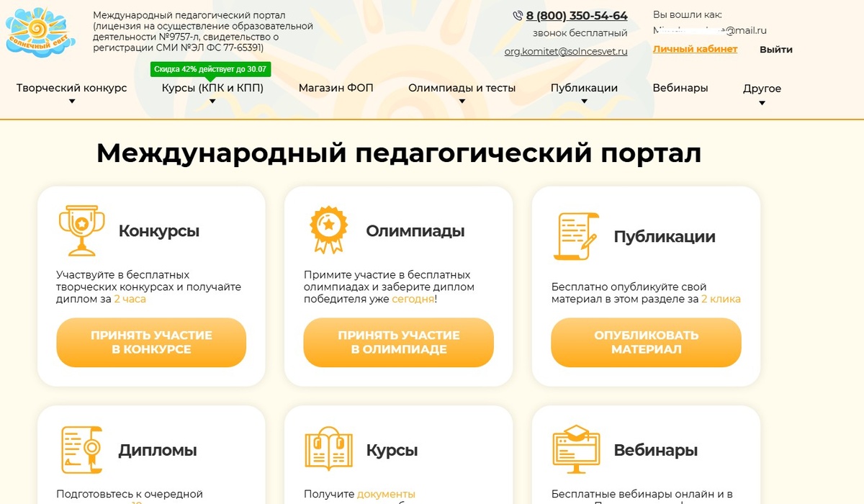Click the scroll-and-pen icon on Публикации card
The width and height of the screenshot is (864, 504).
576,234
